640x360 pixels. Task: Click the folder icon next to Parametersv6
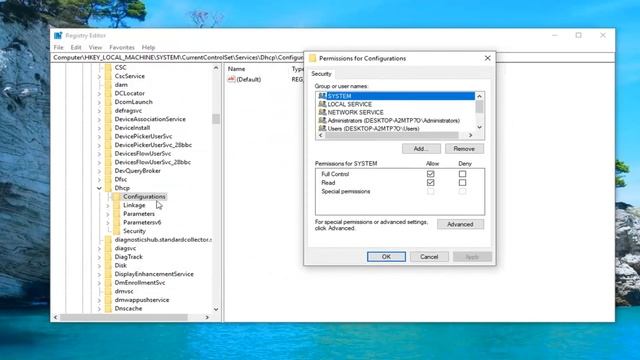(117, 222)
